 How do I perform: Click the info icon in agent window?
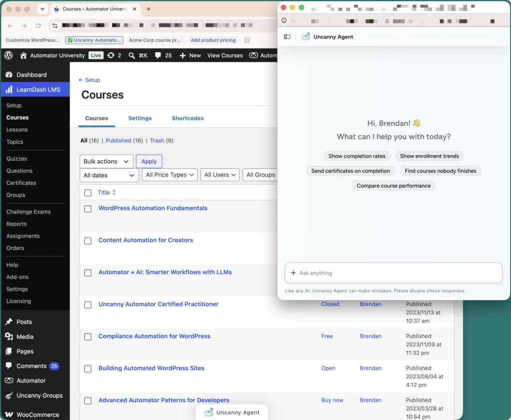pos(284,20)
